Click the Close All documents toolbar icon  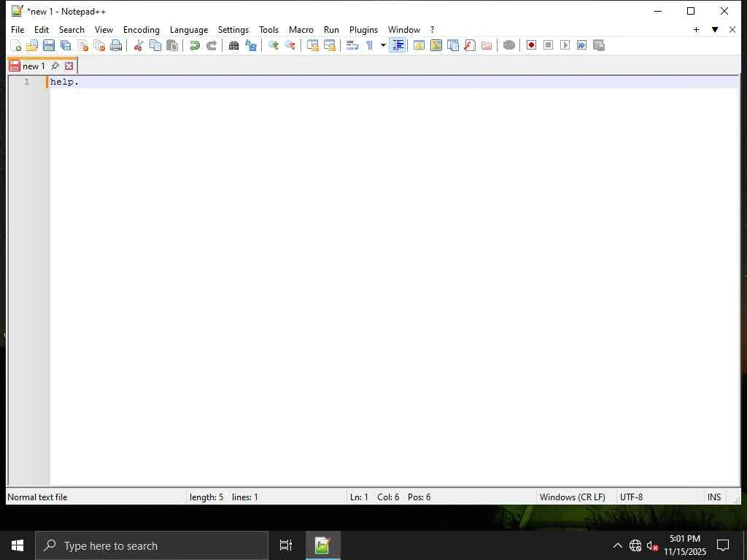coord(99,46)
